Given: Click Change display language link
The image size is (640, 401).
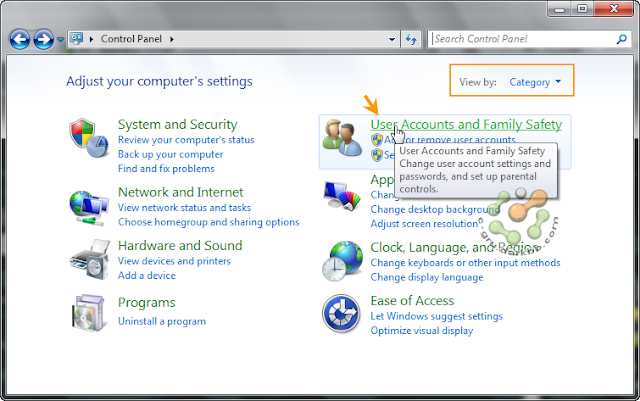Looking at the screenshot, I should (x=427, y=277).
